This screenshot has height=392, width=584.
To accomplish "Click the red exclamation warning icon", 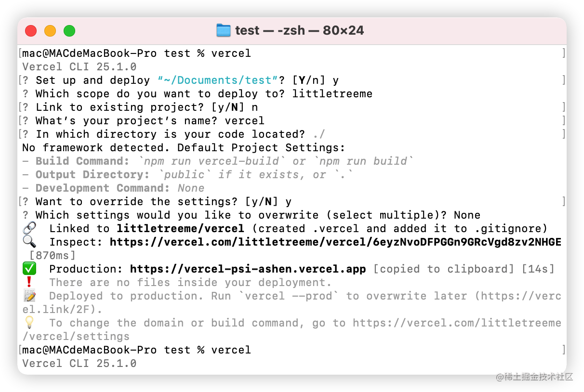I will tap(29, 282).
